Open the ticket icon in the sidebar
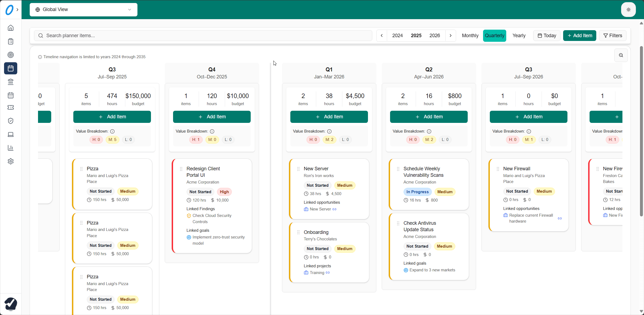 (x=11, y=107)
